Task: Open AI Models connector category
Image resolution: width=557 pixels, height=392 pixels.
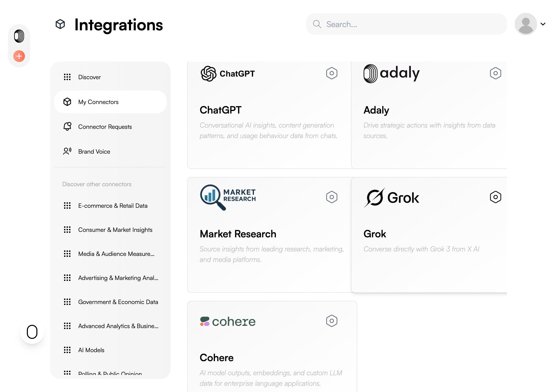Action: tap(91, 350)
